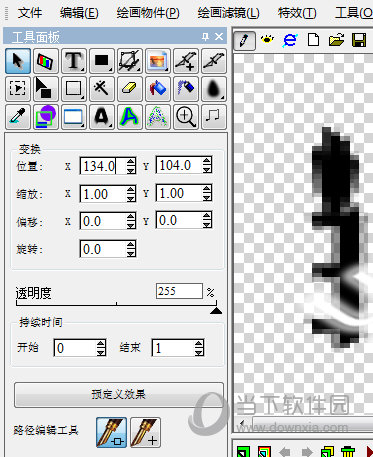373x457 pixels.
Task: Open the 文件 menu
Action: pyautogui.click(x=30, y=13)
